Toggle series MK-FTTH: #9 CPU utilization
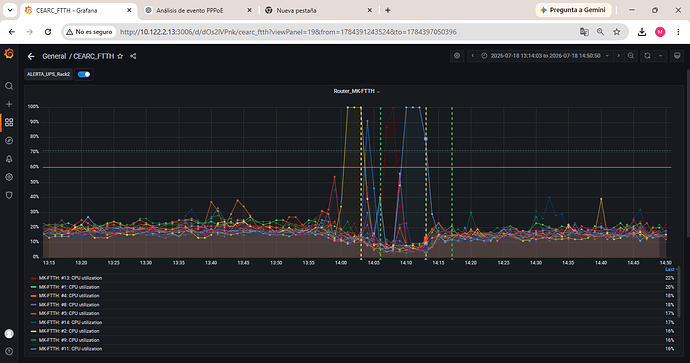This screenshot has height=363, width=690. (x=69, y=340)
